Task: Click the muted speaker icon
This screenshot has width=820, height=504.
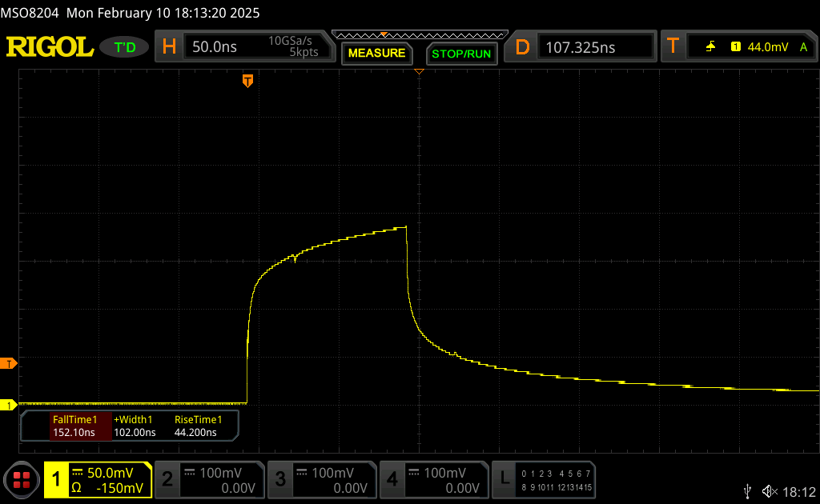Action: (769, 490)
